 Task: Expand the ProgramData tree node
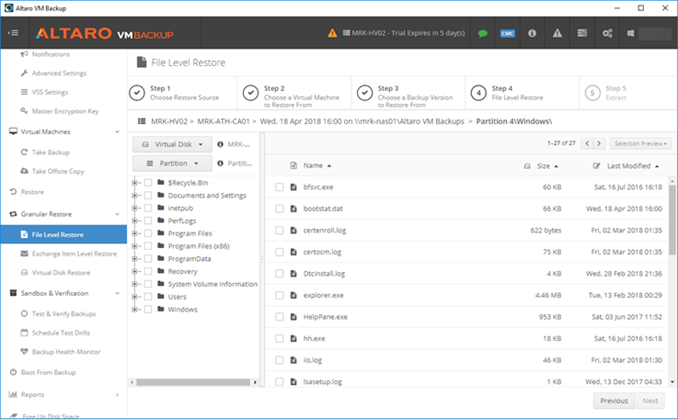(134, 259)
